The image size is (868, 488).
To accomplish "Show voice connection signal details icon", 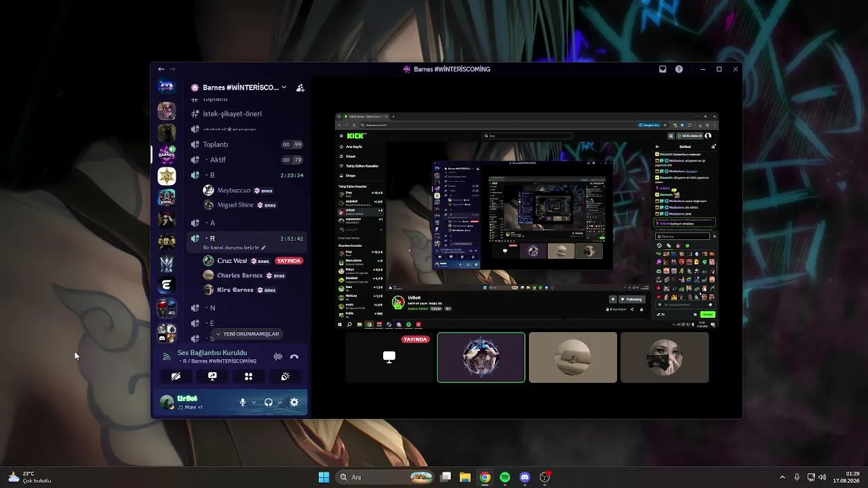I will tap(166, 357).
